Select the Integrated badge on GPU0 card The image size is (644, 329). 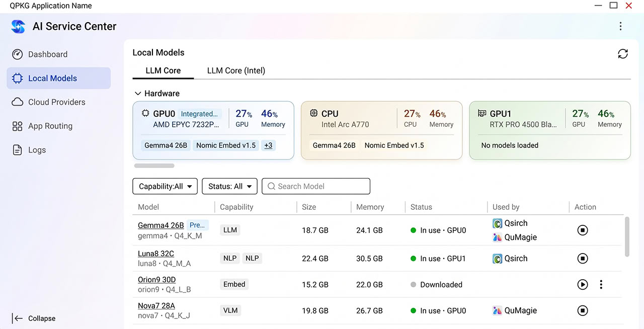199,114
